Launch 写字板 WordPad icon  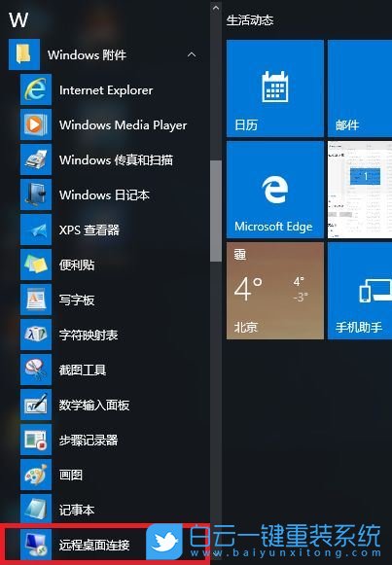coord(36,300)
